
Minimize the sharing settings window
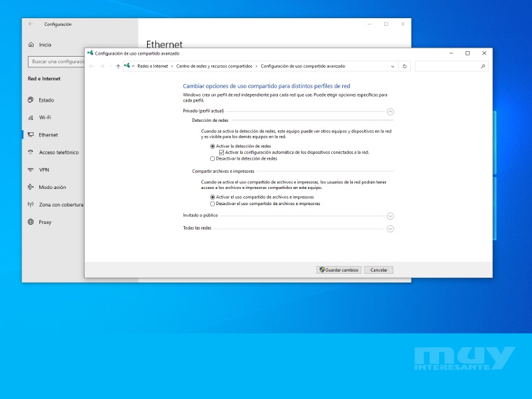point(451,53)
